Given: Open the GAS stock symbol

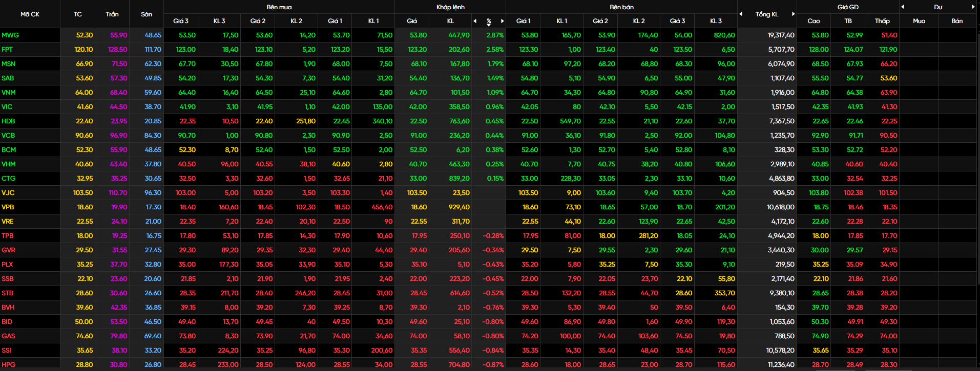Looking at the screenshot, I should [x=8, y=336].
